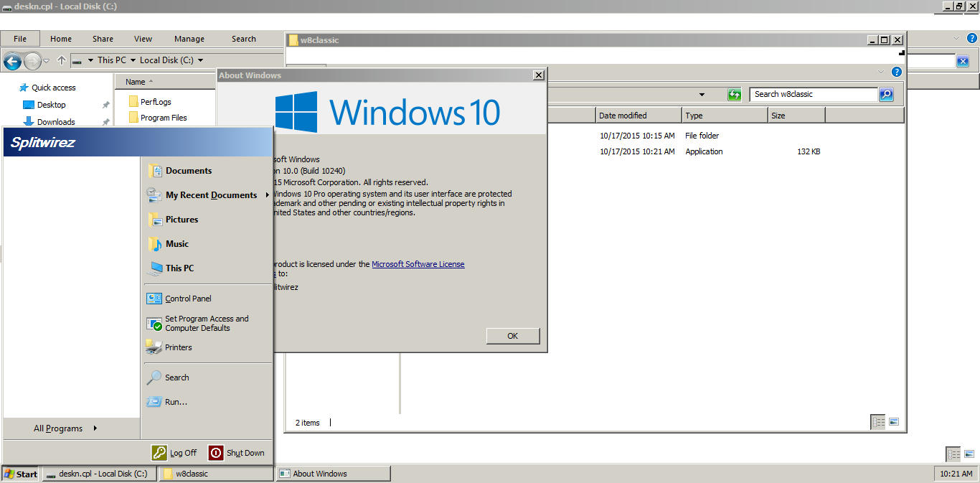Click the Printers icon in the Start menu
This screenshot has width=980, height=483.
[x=152, y=347]
